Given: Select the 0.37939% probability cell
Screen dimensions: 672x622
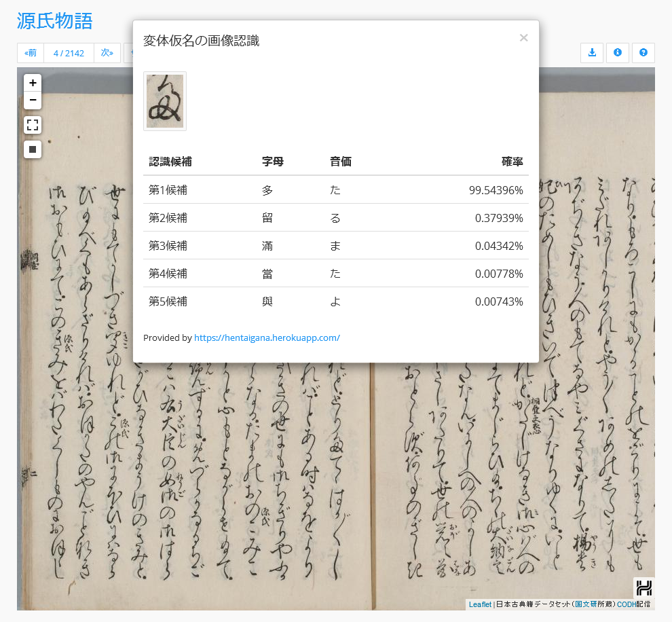Looking at the screenshot, I should [499, 218].
